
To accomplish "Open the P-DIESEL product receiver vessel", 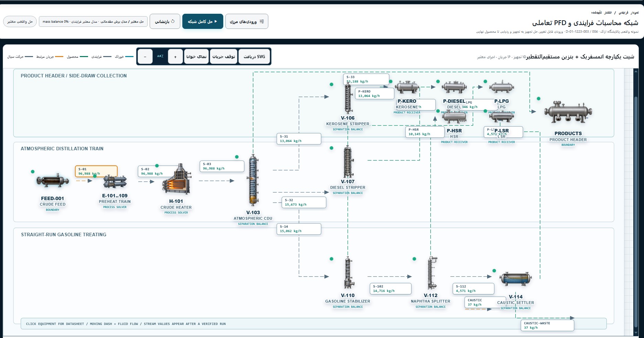I will click(454, 87).
